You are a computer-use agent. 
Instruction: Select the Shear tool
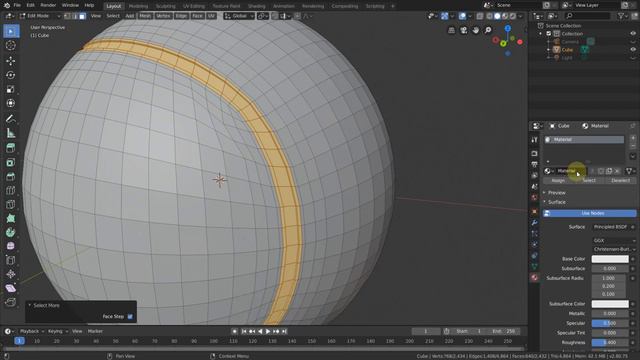click(11, 288)
